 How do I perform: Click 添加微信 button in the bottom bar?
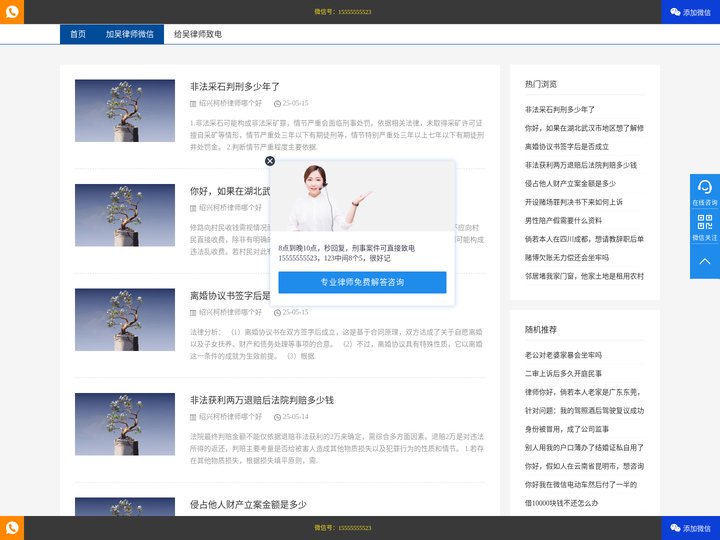click(x=690, y=528)
